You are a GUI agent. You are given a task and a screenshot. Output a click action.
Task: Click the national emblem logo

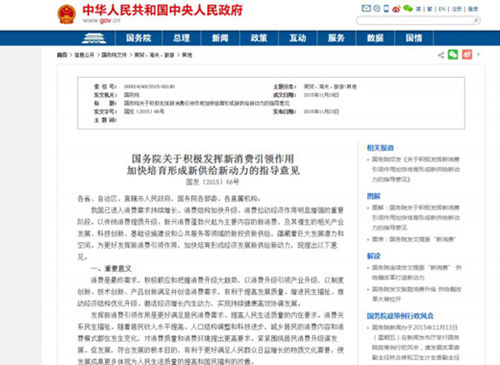(67, 14)
